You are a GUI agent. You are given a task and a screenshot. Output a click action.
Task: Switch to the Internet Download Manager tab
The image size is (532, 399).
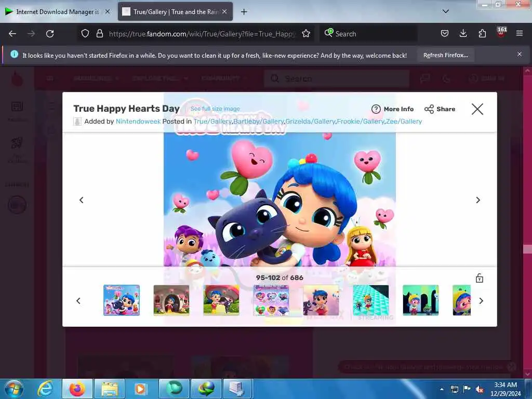[58, 12]
